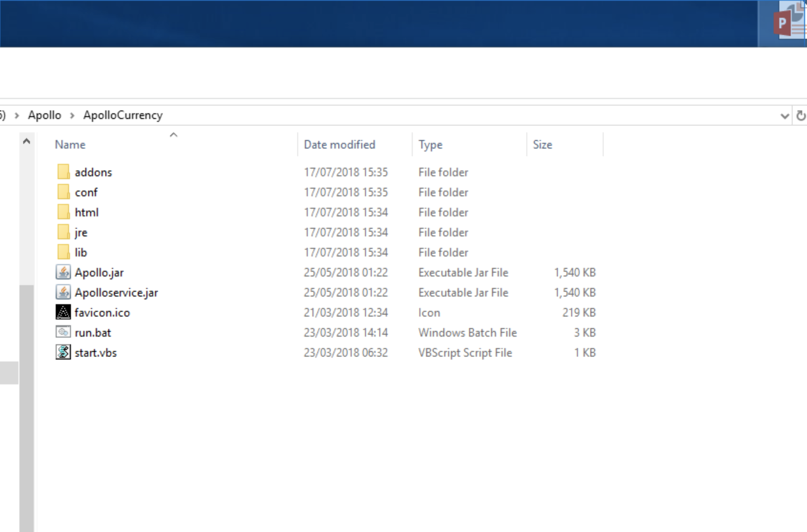
Task: Sort files by the Type column
Action: pos(430,144)
